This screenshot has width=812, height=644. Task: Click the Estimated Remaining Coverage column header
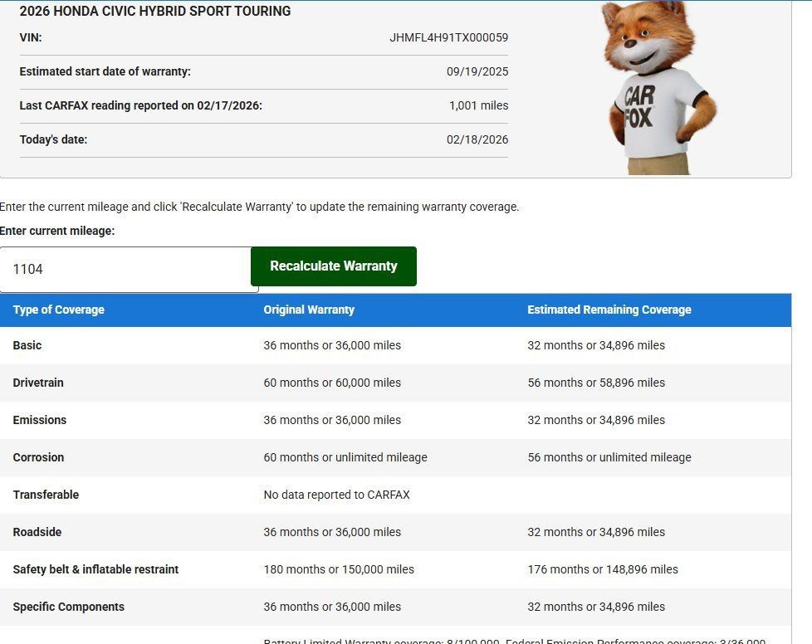609,310
